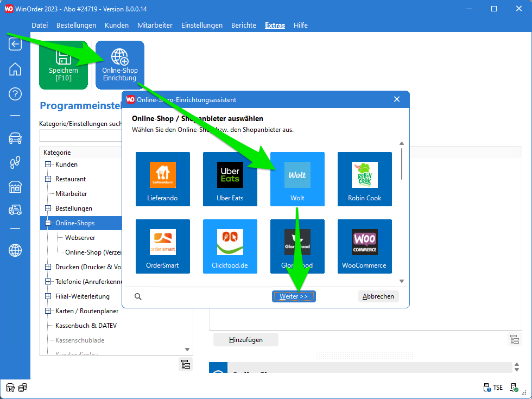
Task: Select the WooCommerce tile
Action: (x=365, y=246)
